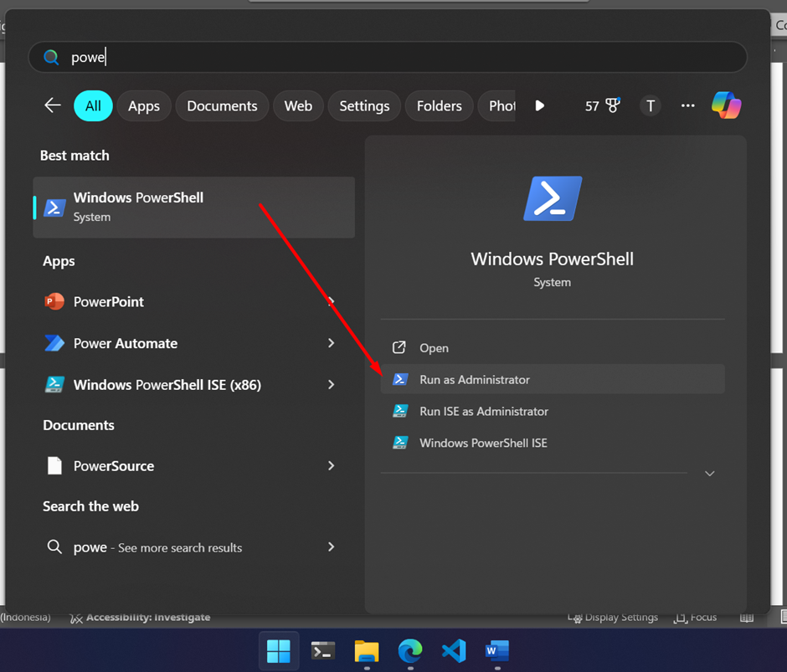Open PowerPoint from the Apps list
The height and width of the screenshot is (672, 787).
coord(193,301)
